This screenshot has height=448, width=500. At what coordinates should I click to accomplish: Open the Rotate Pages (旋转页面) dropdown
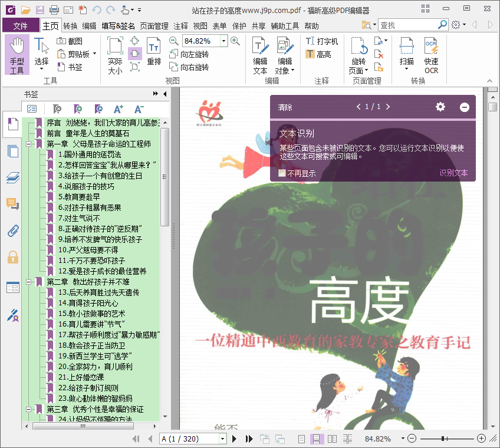366,70
